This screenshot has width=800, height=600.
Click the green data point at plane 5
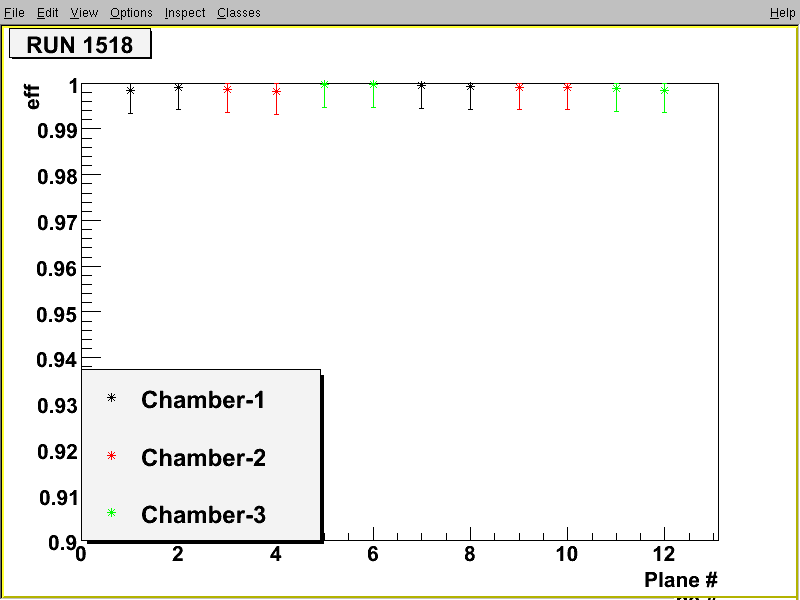[x=324, y=84]
